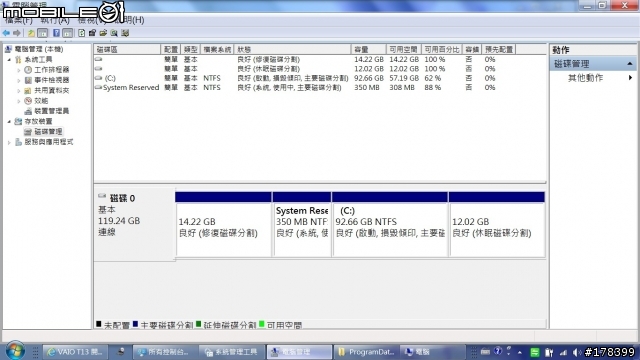
Task: Select 電腦管理 (本機) root node
Action: tap(39, 49)
